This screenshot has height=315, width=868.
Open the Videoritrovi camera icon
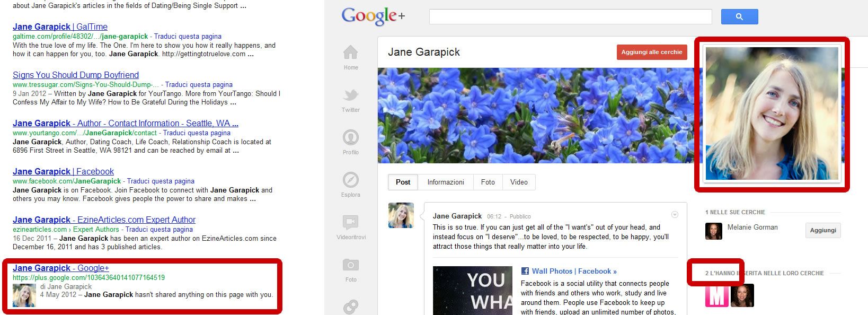coord(351,222)
